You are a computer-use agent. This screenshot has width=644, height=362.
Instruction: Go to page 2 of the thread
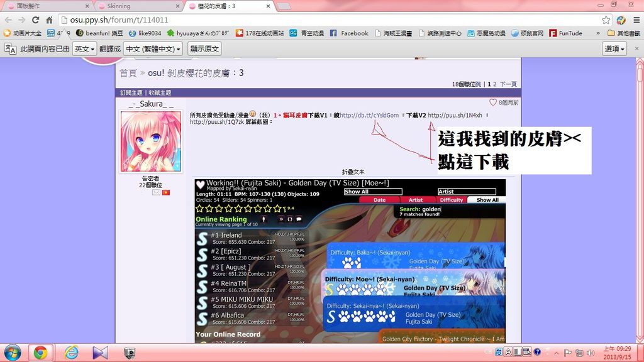(494, 84)
